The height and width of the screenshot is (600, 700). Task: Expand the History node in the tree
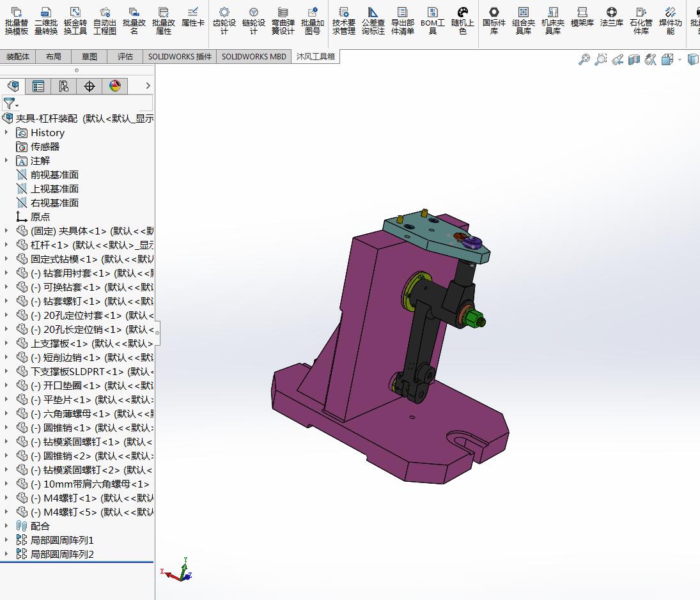(x=6, y=132)
